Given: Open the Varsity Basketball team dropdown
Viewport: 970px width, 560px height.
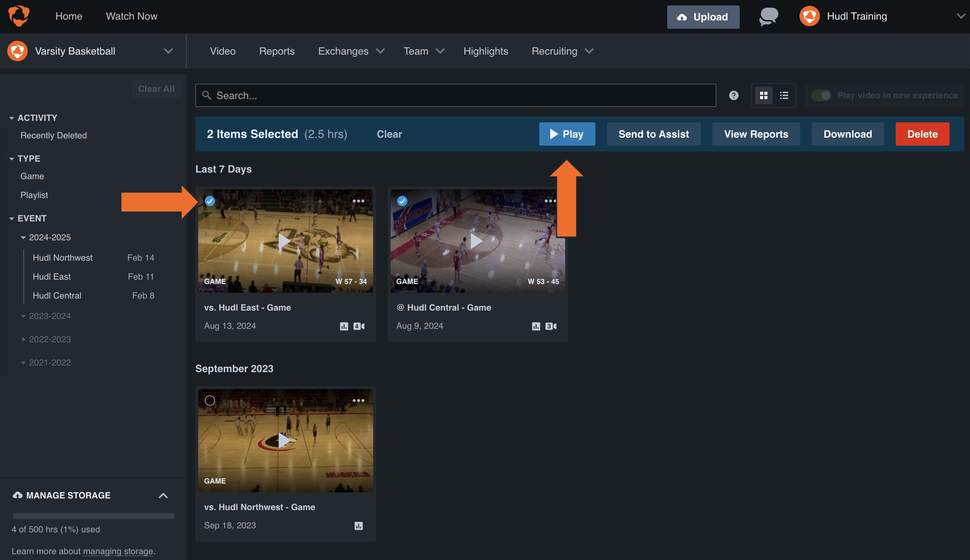Looking at the screenshot, I should [168, 51].
